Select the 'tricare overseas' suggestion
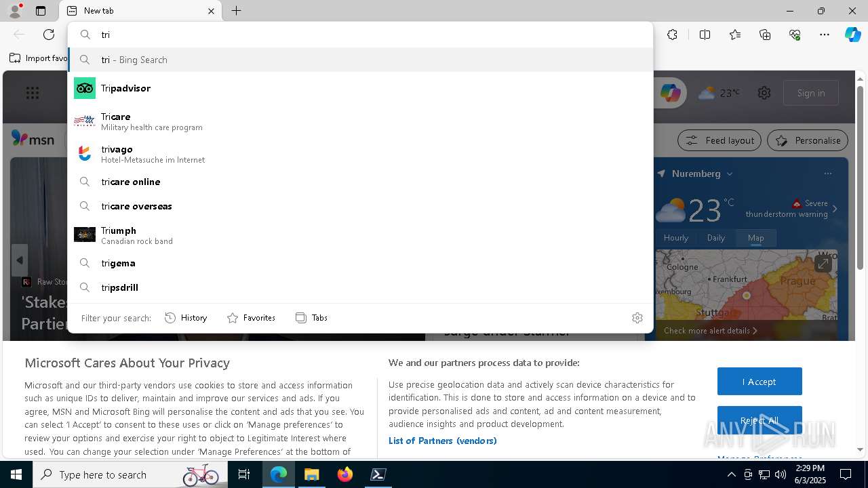Screen dimensions: 868x488 360,206
